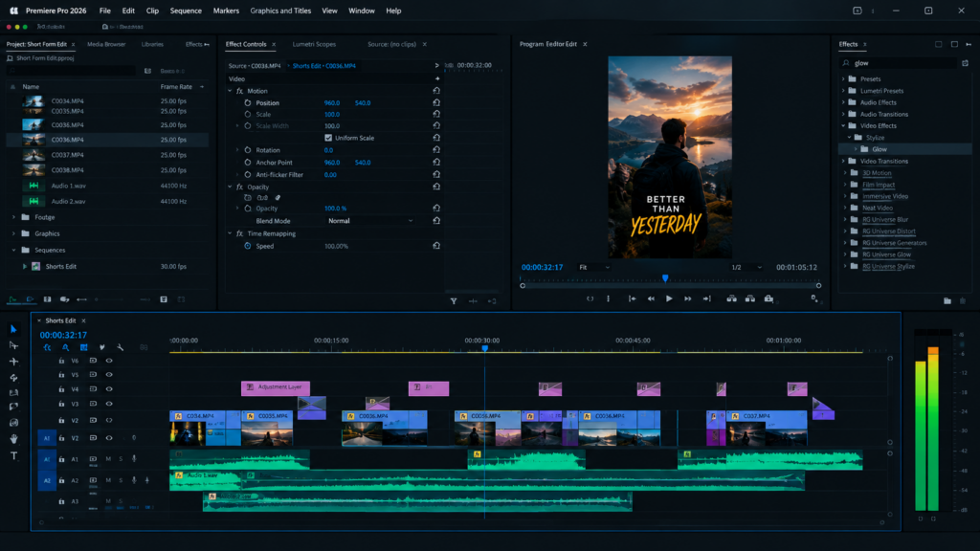This screenshot has width=980, height=551.
Task: Click the timeline timecode 00:00:32:17
Action: click(63, 335)
